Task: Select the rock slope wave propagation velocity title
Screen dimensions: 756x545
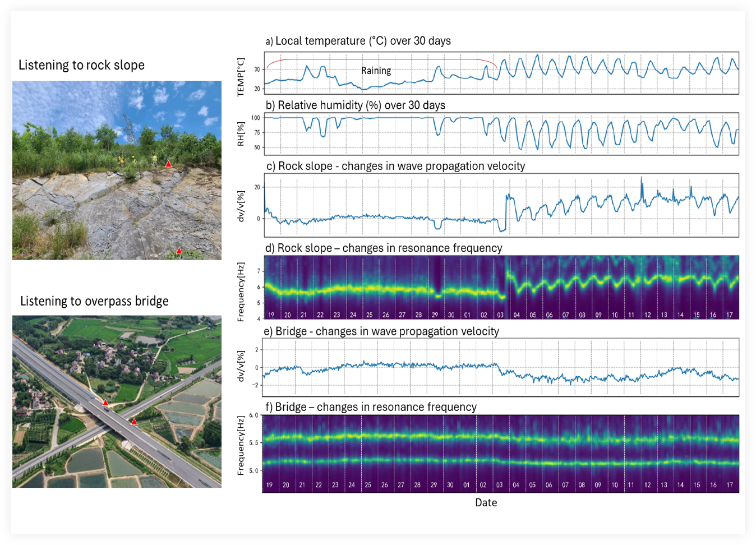Action: click(395, 166)
